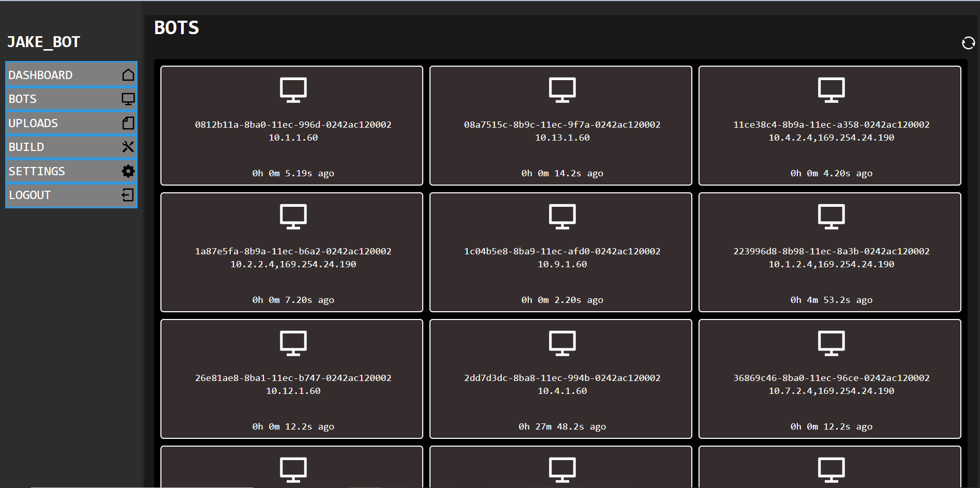The height and width of the screenshot is (488, 980).
Task: Click IP address 10.7.2.4,169.254.24.190
Action: (831, 391)
